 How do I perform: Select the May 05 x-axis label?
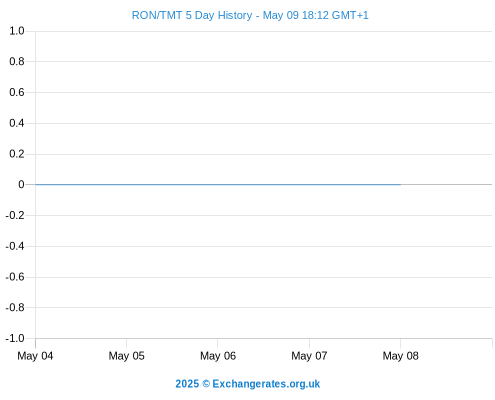coord(126,356)
